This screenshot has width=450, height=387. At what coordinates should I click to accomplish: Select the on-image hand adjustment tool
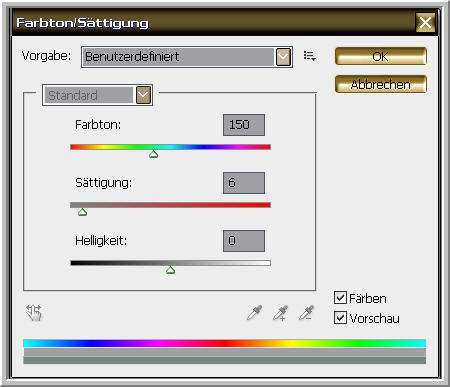tap(34, 313)
